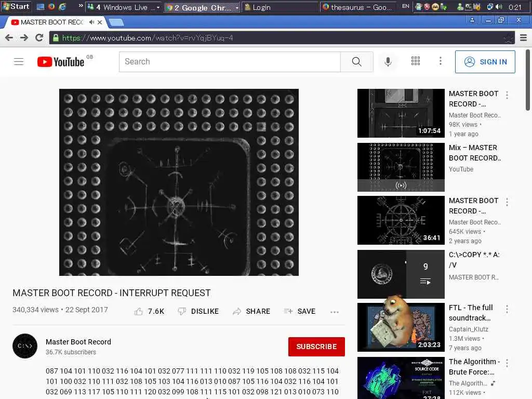
Task: Open the 1:07:54 MASTER BOOT RECORD video thumbnail
Action: 401,113
